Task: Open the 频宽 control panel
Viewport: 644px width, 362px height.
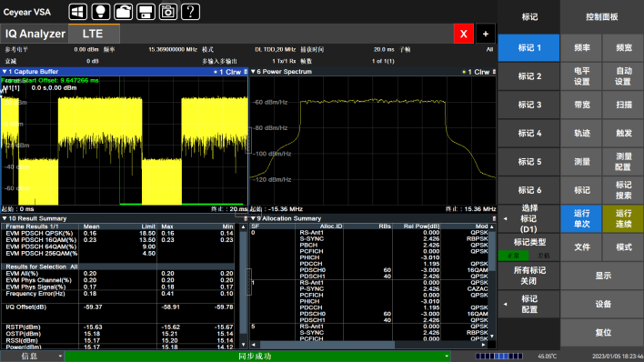Action: tap(623, 48)
